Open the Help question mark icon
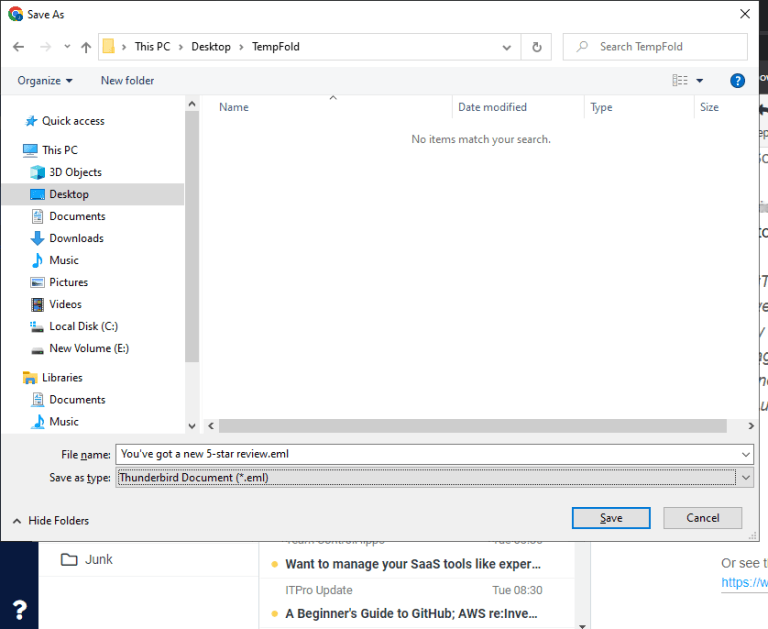The width and height of the screenshot is (768, 629). pos(737,80)
